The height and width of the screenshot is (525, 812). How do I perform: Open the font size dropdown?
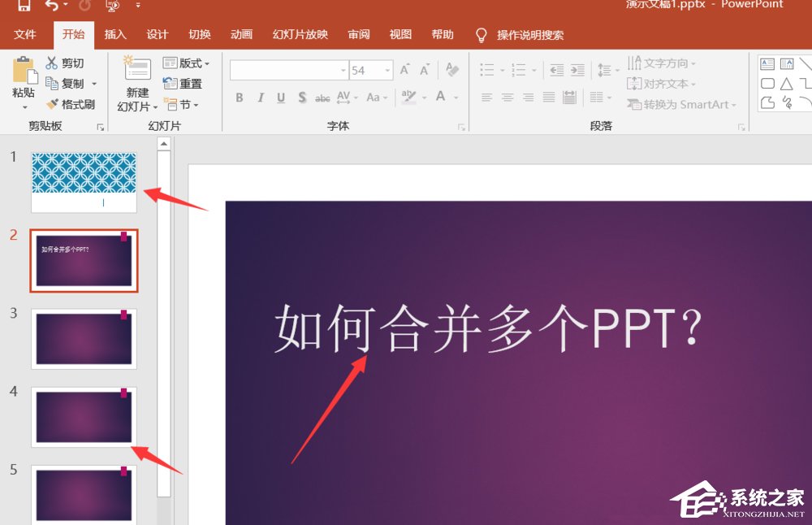[386, 70]
